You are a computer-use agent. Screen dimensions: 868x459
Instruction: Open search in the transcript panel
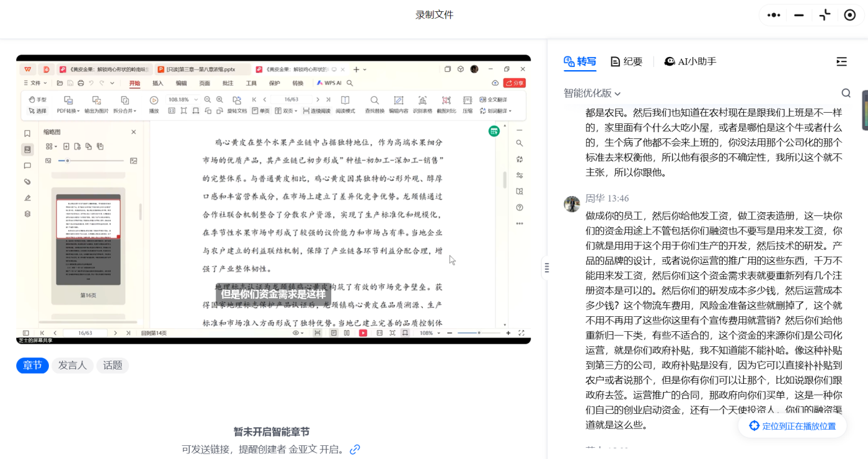[845, 93]
